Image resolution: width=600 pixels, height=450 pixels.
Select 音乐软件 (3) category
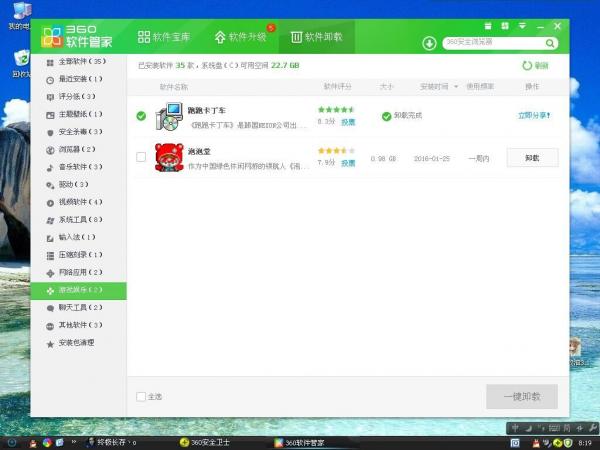click(x=78, y=167)
